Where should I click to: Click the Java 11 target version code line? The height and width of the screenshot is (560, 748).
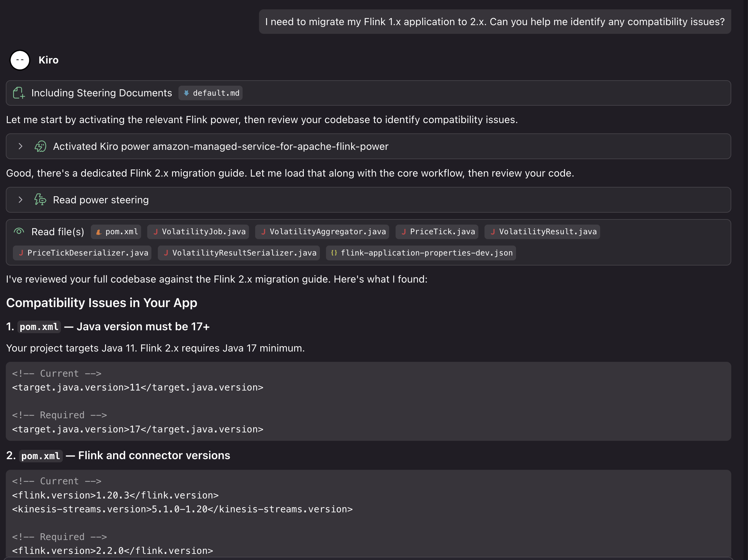[x=138, y=388]
